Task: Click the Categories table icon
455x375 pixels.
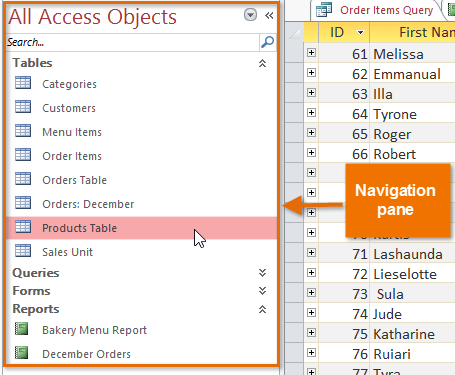Action: point(23,83)
